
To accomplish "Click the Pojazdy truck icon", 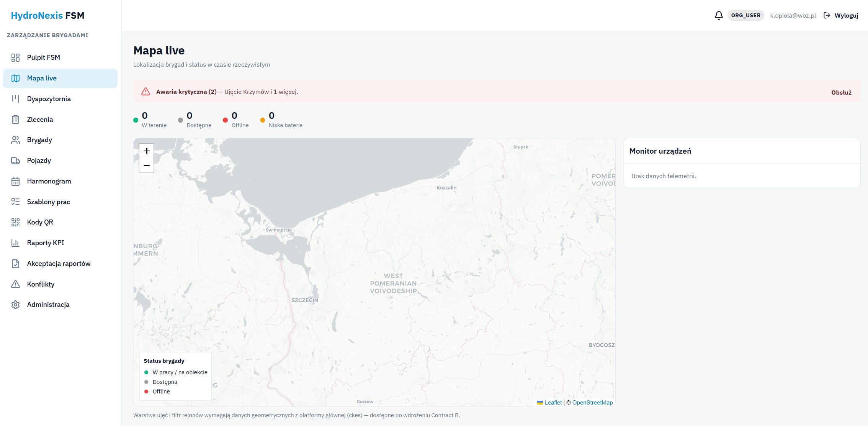I will click(x=15, y=161).
